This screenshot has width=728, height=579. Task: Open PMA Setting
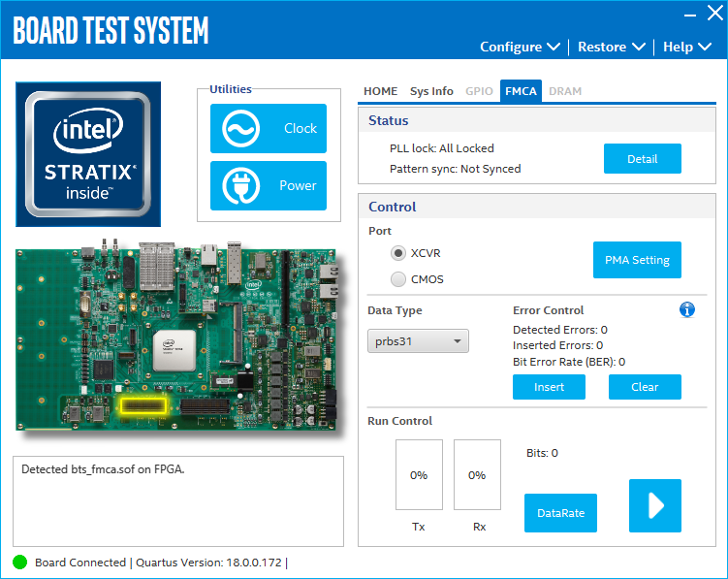pos(637,260)
